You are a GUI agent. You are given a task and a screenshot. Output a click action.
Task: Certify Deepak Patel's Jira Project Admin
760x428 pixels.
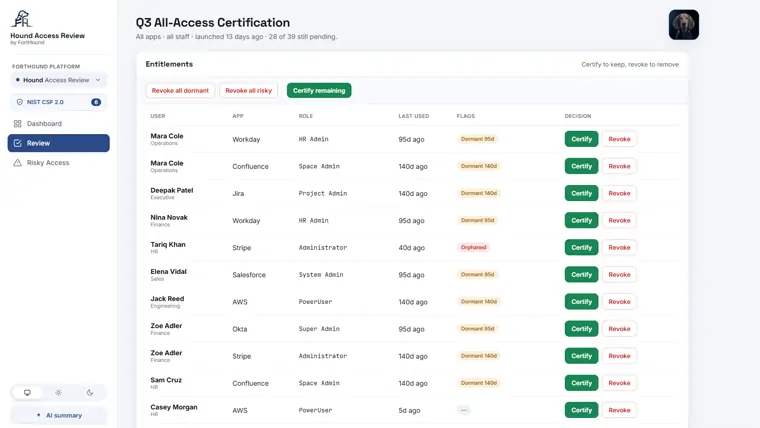[581, 193]
